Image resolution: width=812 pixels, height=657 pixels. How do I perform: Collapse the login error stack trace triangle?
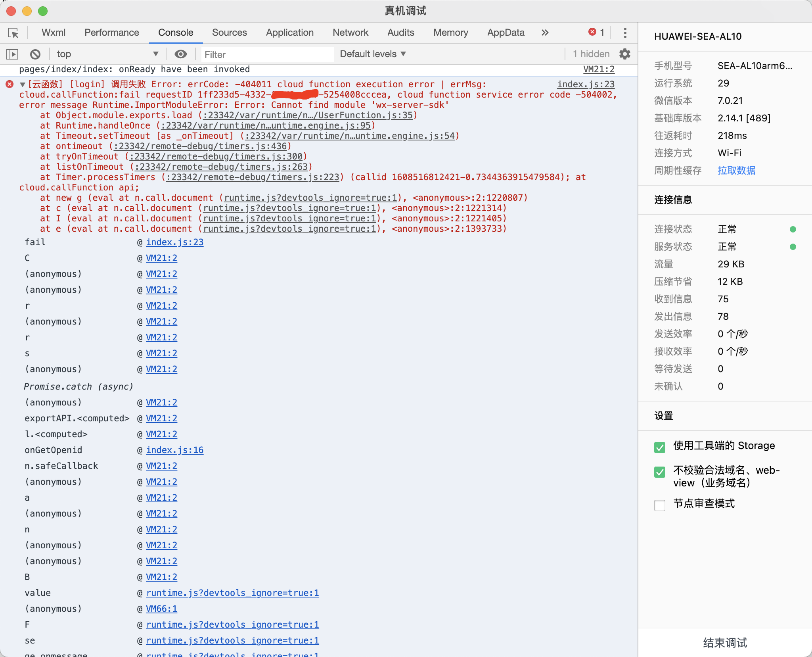coord(23,85)
